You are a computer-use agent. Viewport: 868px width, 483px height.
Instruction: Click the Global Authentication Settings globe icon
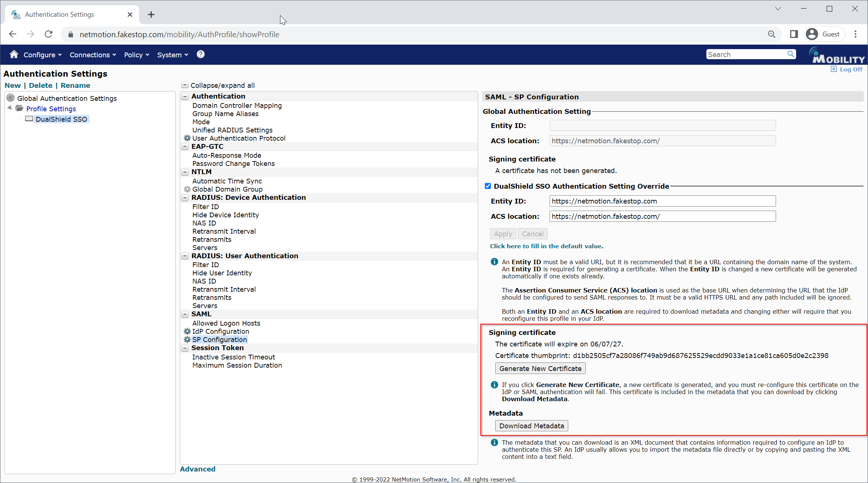pyautogui.click(x=11, y=98)
